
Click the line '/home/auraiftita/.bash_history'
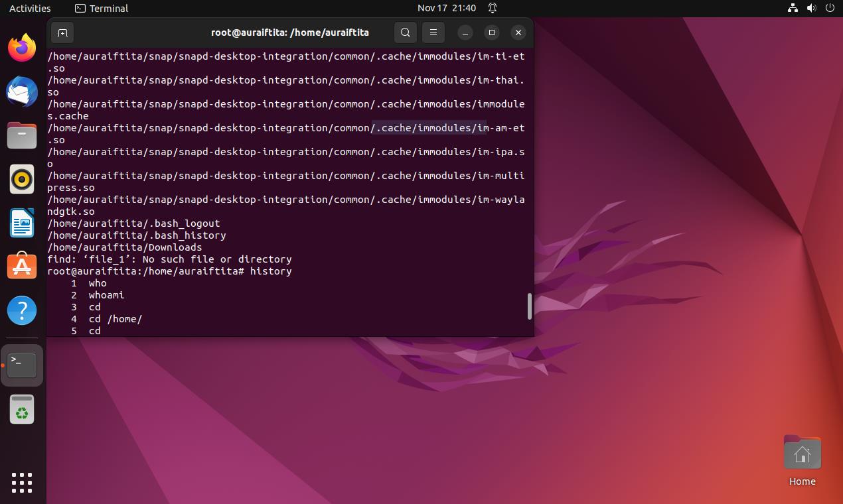[137, 235]
